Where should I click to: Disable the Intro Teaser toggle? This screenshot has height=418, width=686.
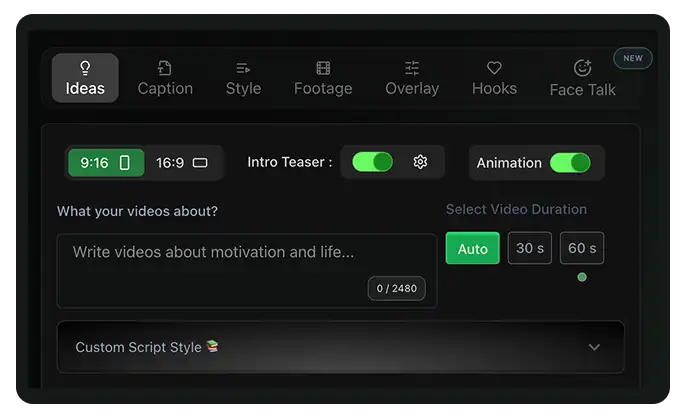[x=372, y=162]
